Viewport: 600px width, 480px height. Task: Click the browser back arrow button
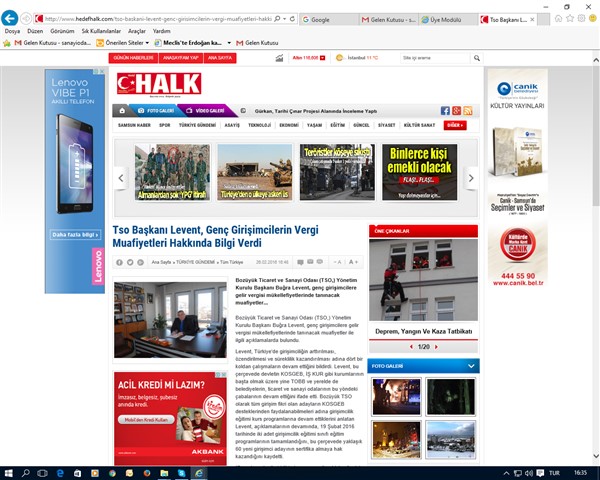(x=10, y=18)
